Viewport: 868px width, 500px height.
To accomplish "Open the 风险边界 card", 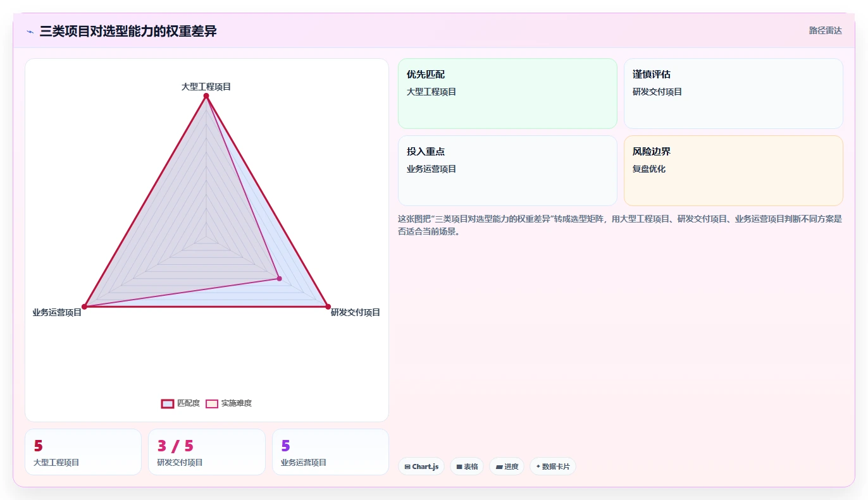I will pos(733,171).
